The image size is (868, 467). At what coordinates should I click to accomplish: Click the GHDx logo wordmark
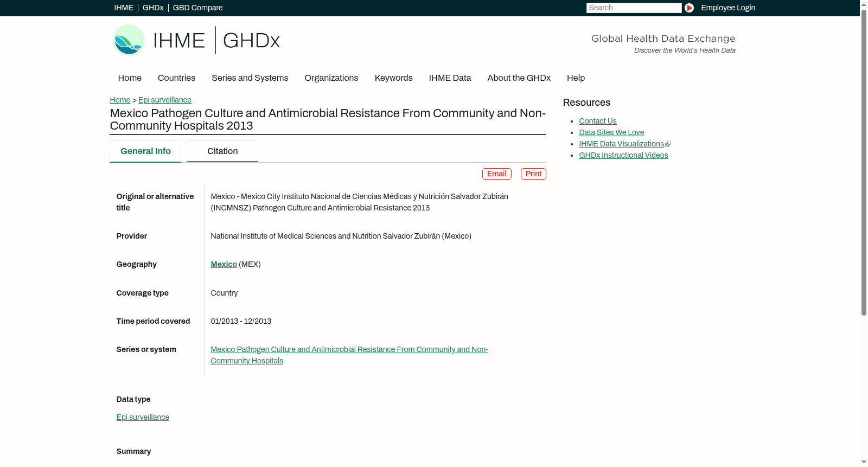pyautogui.click(x=251, y=41)
